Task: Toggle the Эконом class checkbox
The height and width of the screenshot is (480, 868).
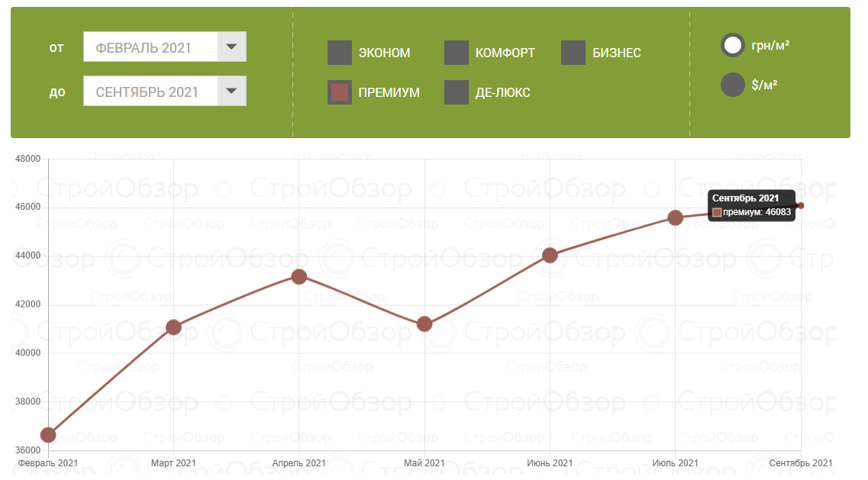Action: (x=340, y=53)
